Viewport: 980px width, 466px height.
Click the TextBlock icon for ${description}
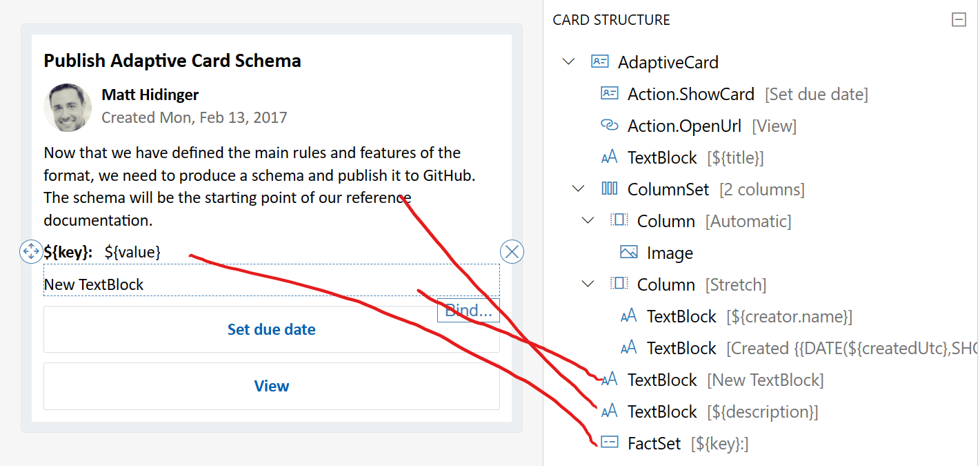[609, 411]
